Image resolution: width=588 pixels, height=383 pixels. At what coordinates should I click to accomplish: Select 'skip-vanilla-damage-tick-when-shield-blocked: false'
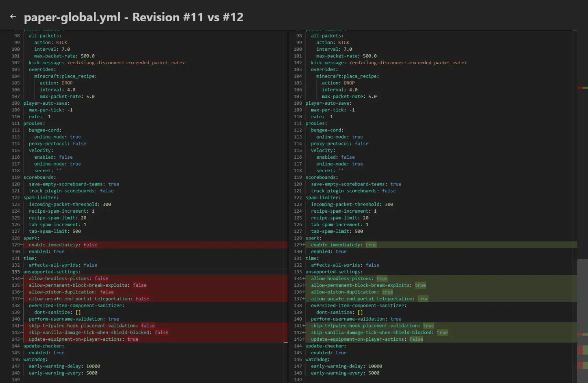pos(98,333)
